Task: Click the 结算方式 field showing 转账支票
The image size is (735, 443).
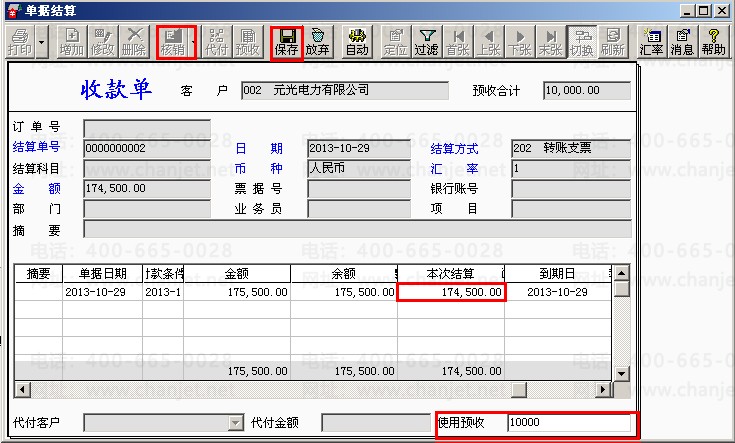Action: point(571,149)
